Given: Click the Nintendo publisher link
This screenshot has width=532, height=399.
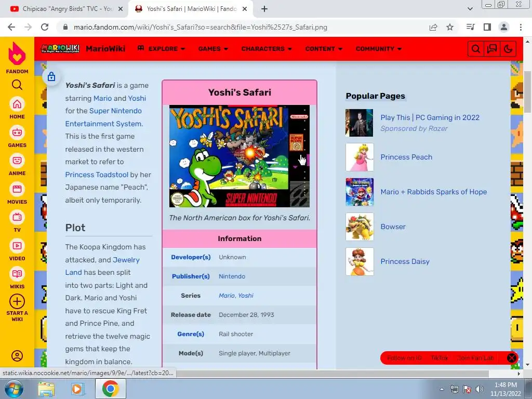Looking at the screenshot, I should 232,276.
